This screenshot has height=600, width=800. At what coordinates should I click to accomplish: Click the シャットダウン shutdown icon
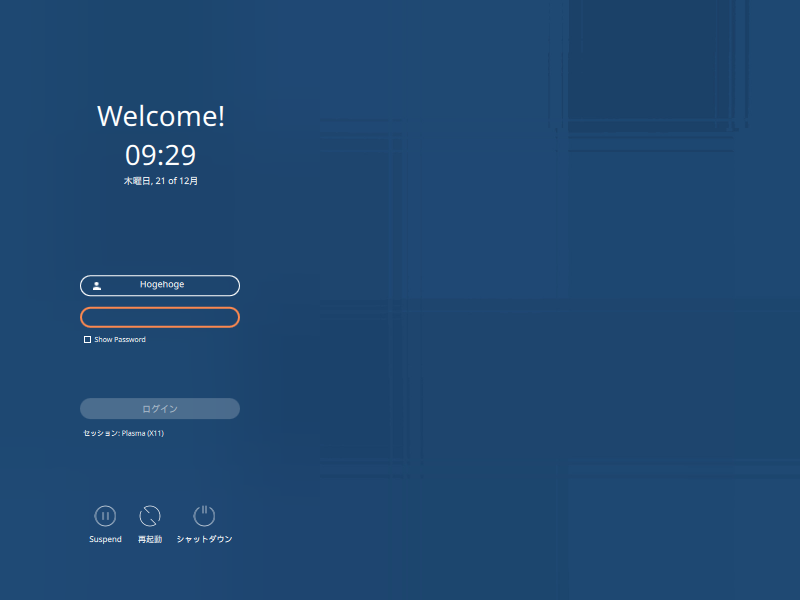click(x=204, y=516)
